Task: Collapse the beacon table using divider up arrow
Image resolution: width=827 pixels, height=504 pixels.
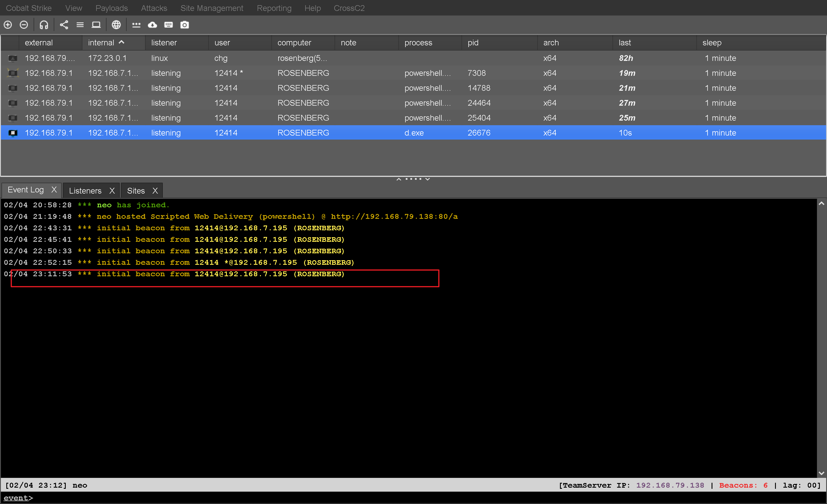Action: [x=399, y=179]
